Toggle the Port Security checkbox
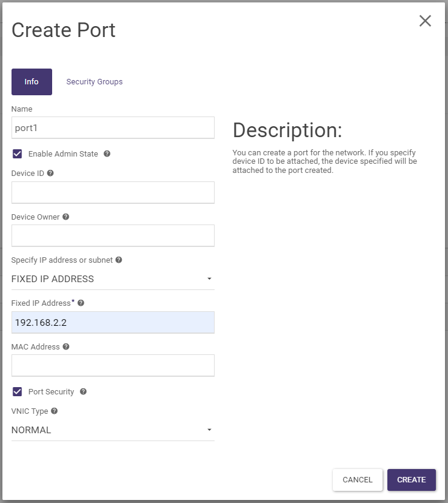Screen dimensions: 448x503 tap(18, 391)
